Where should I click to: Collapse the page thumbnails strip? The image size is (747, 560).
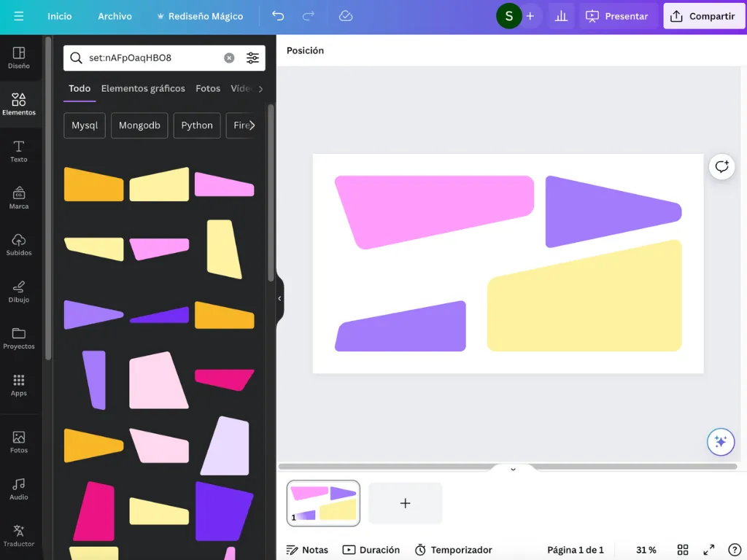[513, 469]
